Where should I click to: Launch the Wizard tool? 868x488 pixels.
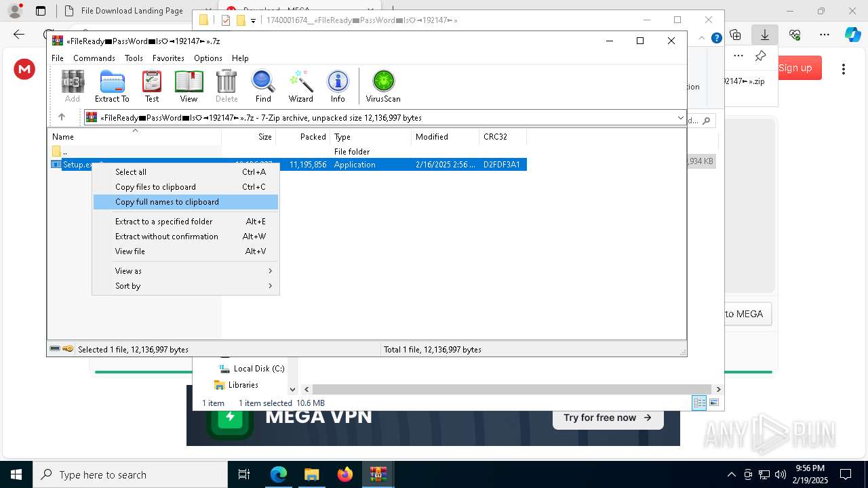[301, 86]
